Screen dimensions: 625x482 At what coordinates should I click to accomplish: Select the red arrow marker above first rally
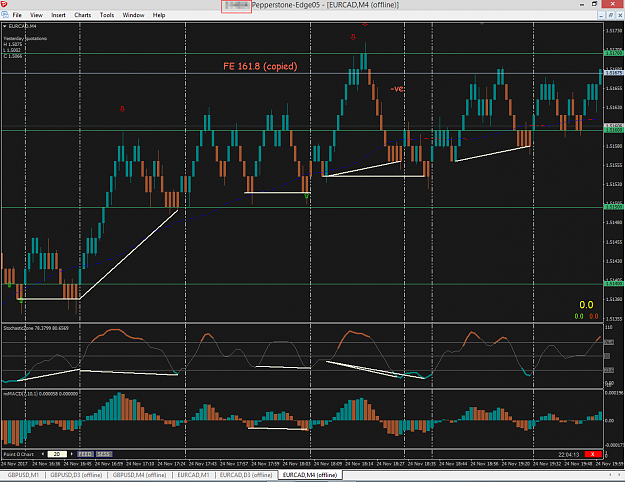122,109
